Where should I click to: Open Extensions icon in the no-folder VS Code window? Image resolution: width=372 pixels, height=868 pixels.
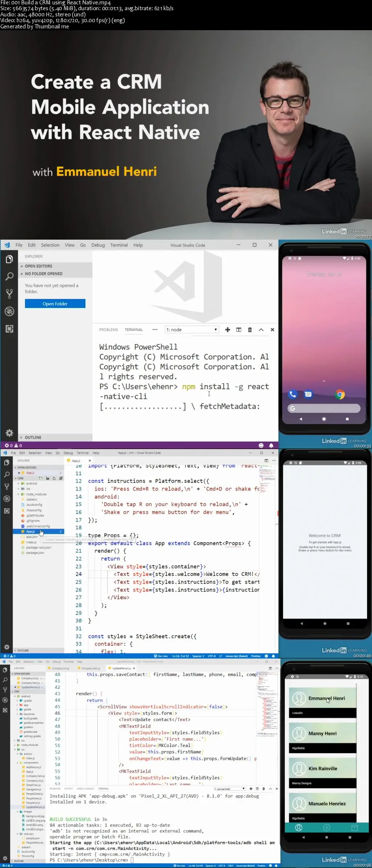(x=9, y=329)
